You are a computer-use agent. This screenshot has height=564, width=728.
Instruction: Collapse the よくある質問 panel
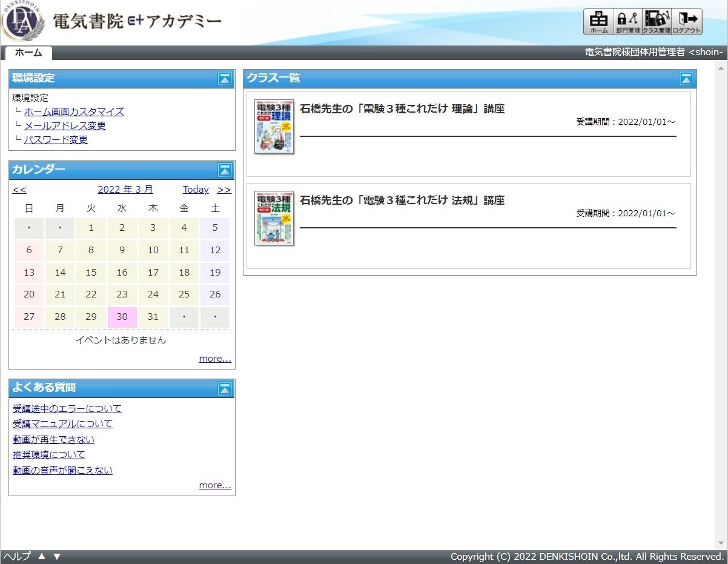[x=225, y=388]
